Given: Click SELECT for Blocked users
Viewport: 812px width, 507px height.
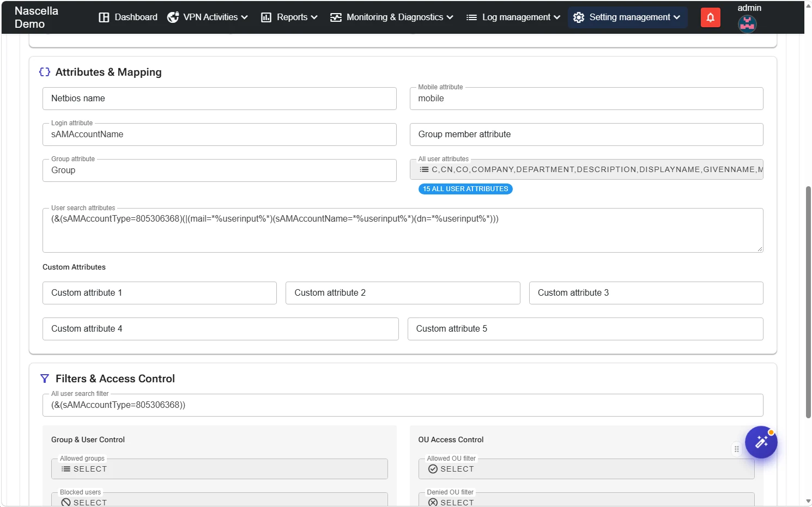Looking at the screenshot, I should tap(220, 500).
